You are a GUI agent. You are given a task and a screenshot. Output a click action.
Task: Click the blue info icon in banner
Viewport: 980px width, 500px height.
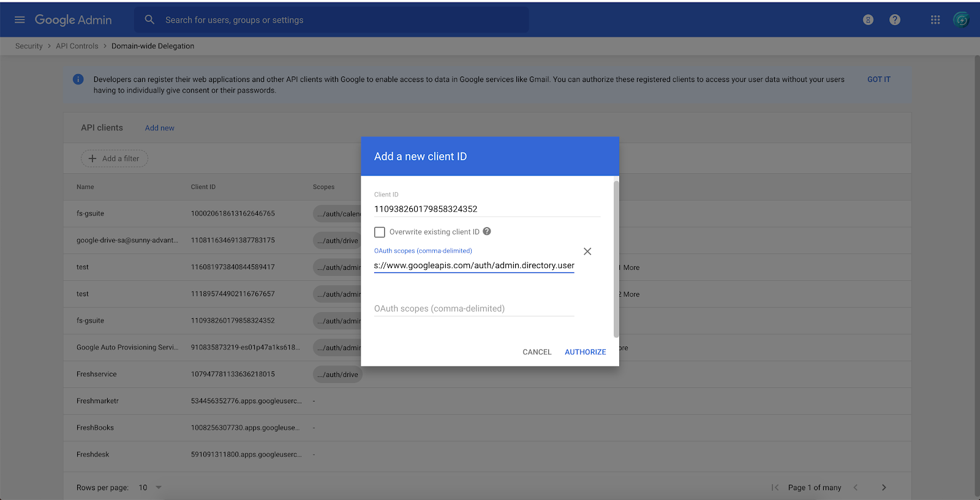pyautogui.click(x=78, y=80)
